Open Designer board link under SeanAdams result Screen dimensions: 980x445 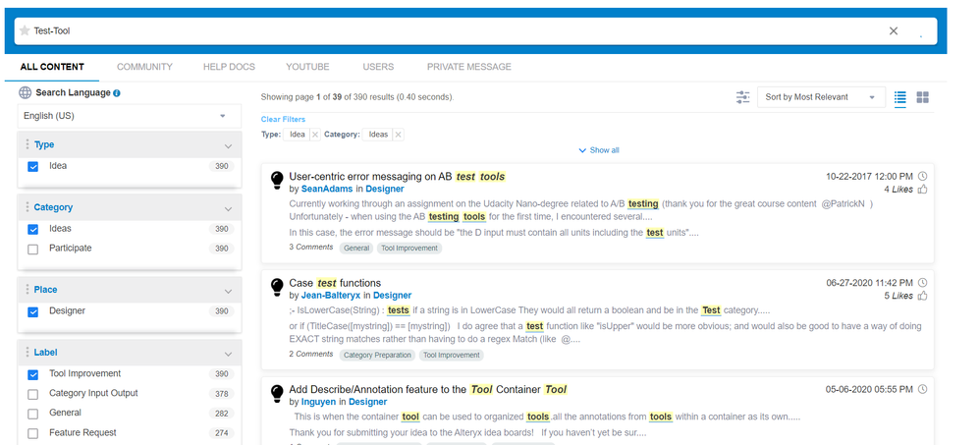coord(384,189)
